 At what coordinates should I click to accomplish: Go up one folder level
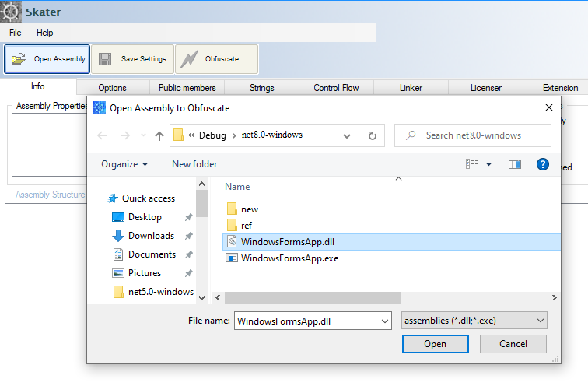[159, 135]
